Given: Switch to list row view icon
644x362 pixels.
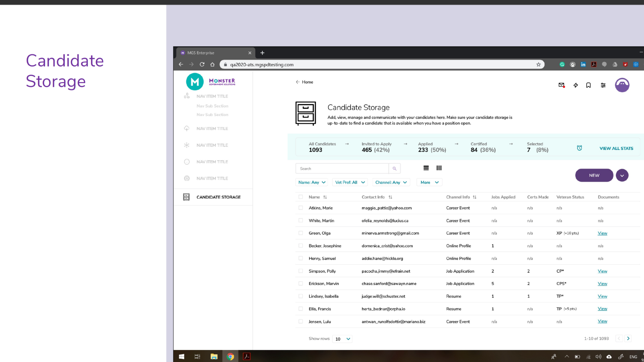Looking at the screenshot, I should click(x=426, y=168).
